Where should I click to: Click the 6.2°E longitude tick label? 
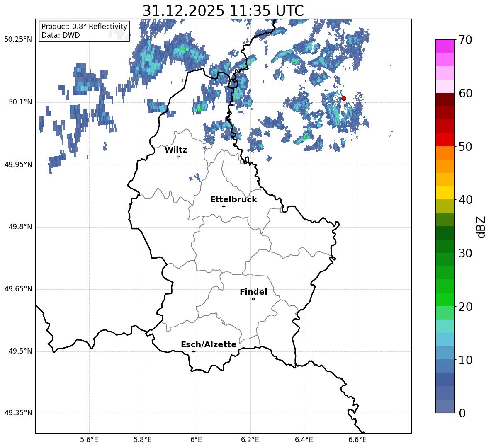(x=250, y=440)
